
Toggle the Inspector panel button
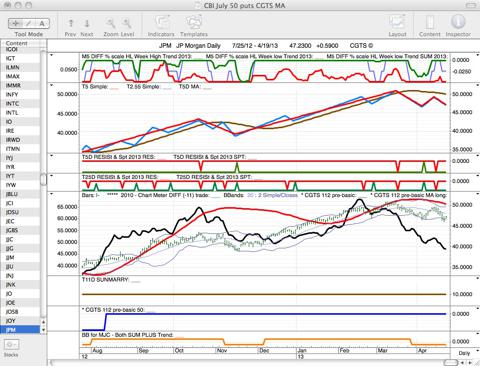(458, 22)
